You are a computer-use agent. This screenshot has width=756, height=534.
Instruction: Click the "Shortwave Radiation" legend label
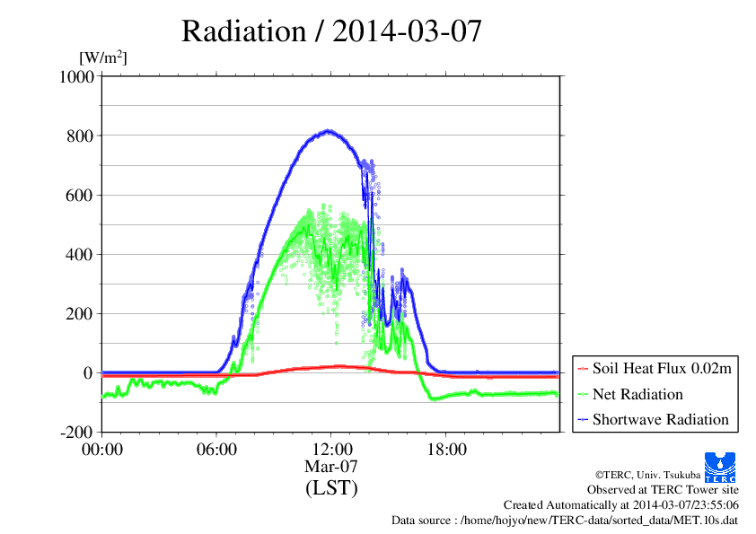coord(661,419)
